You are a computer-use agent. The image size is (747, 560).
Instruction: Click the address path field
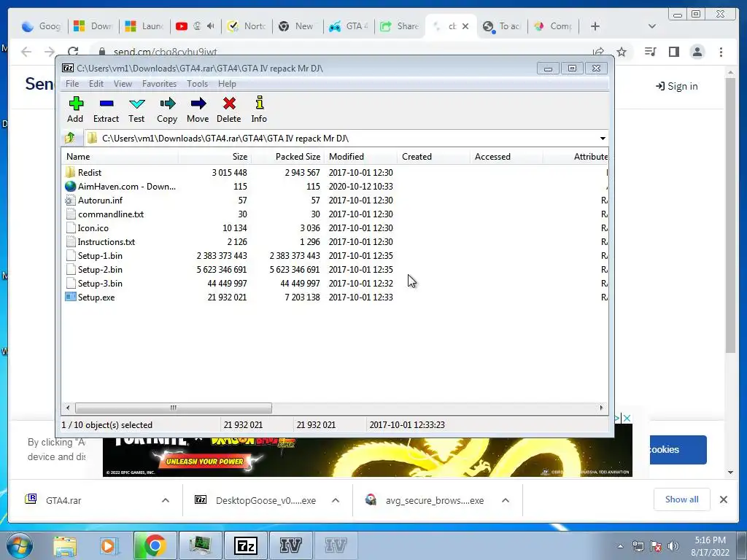[341, 138]
